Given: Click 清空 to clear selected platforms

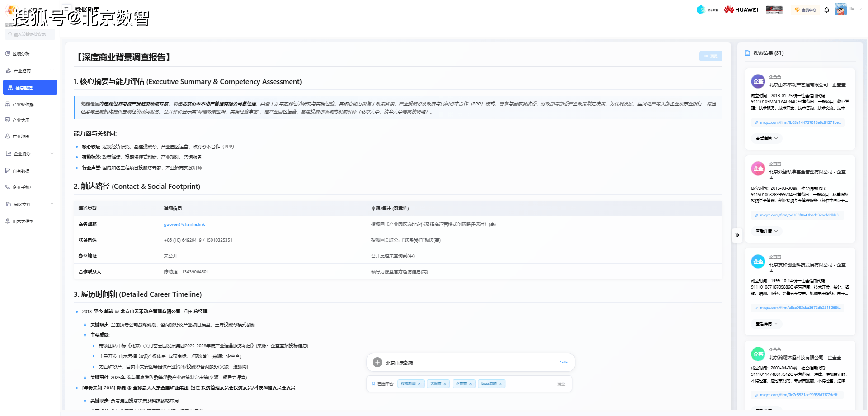Looking at the screenshot, I should pos(561,384).
